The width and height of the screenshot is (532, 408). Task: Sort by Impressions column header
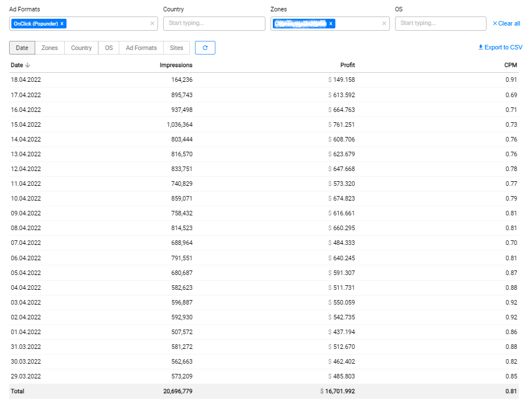176,65
